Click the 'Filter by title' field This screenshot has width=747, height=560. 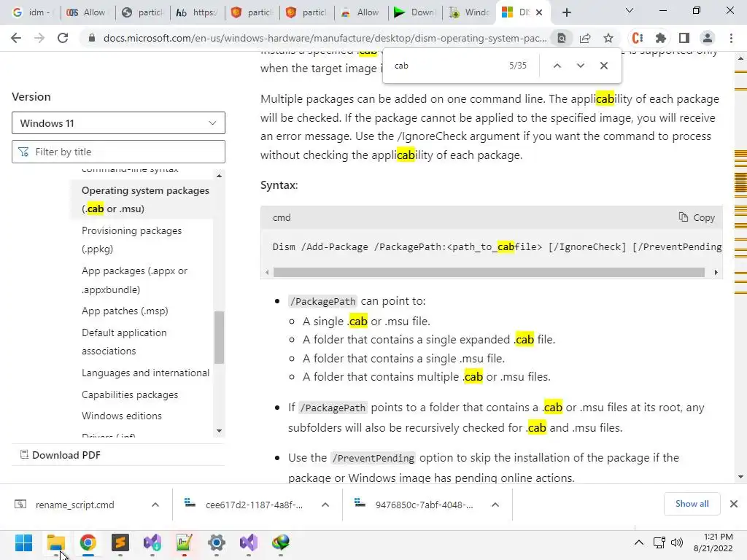tap(118, 152)
